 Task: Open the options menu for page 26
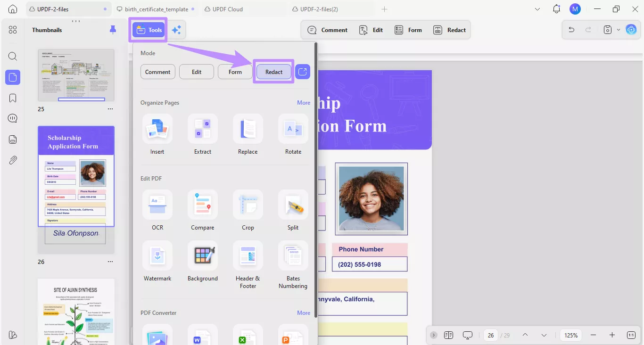pos(110,262)
